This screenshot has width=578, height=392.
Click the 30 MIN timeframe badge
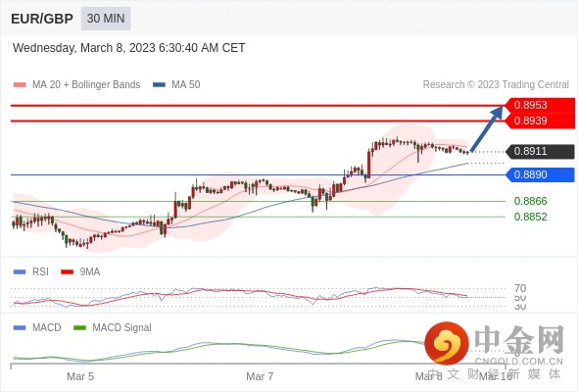tap(106, 19)
